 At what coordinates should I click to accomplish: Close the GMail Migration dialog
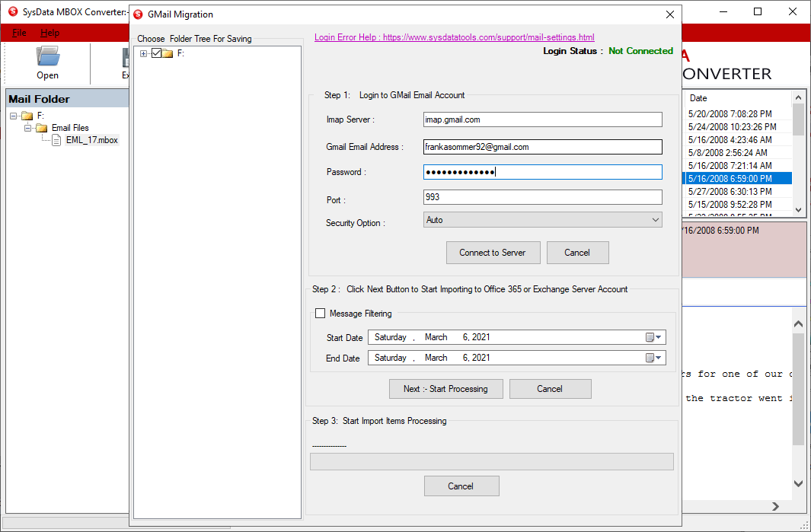pyautogui.click(x=670, y=14)
